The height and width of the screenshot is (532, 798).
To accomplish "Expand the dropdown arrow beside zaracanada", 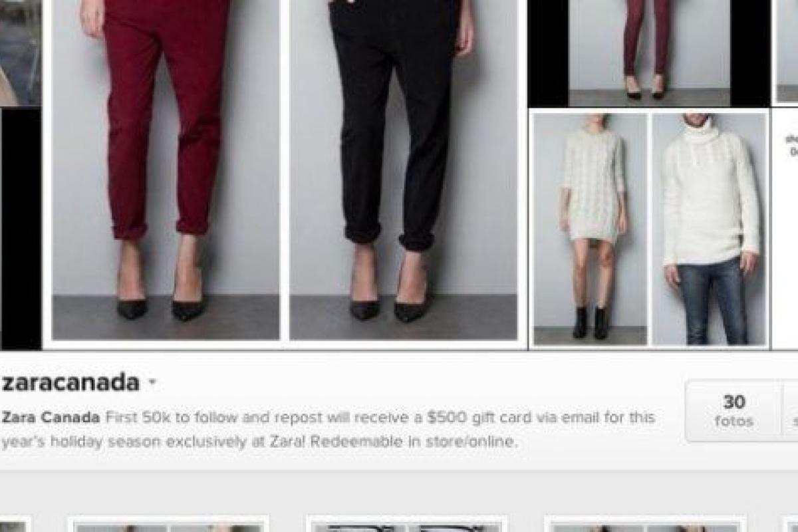I will pos(152,383).
